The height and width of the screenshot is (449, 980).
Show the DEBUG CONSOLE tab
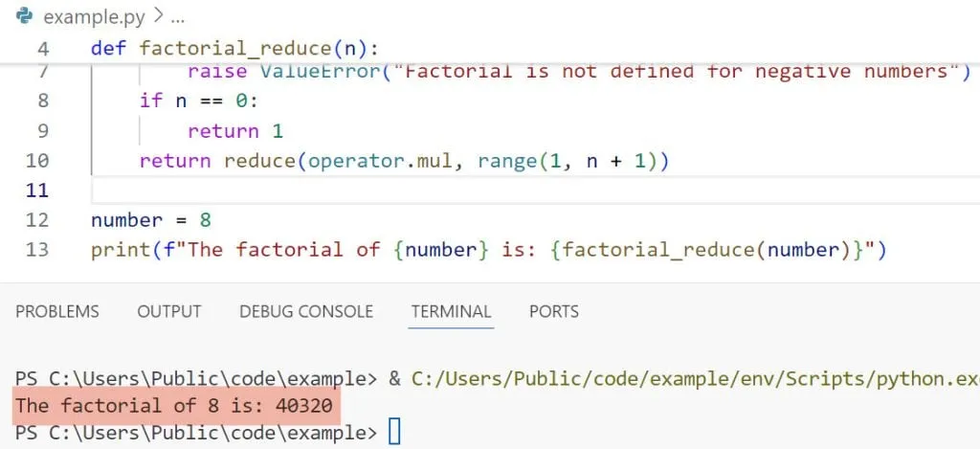click(x=305, y=311)
